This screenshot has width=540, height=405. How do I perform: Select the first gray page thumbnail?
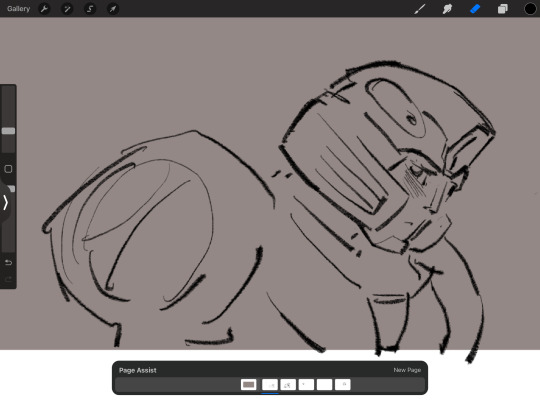[249, 384]
